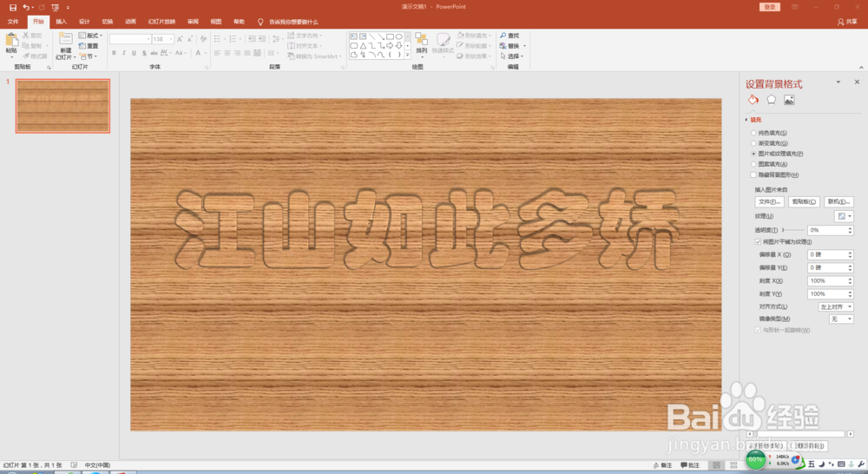This screenshot has width=868, height=474.
Task: Click the increase font size icon
Action: pos(180,39)
